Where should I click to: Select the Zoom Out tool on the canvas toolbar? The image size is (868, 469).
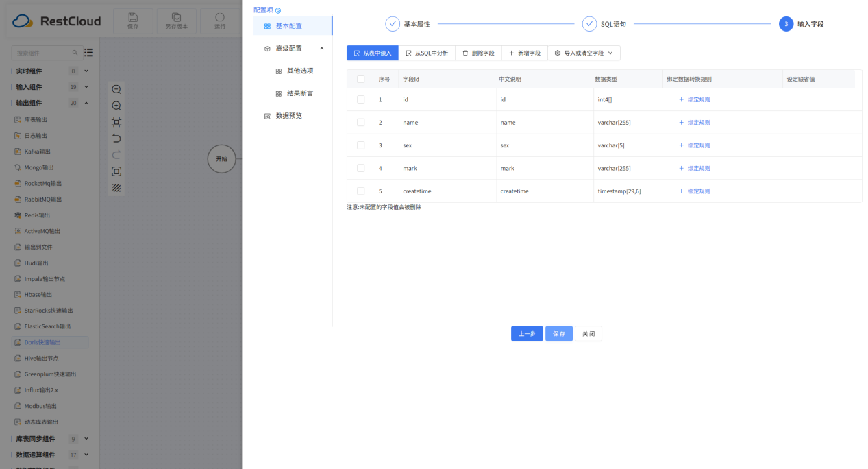click(x=116, y=89)
